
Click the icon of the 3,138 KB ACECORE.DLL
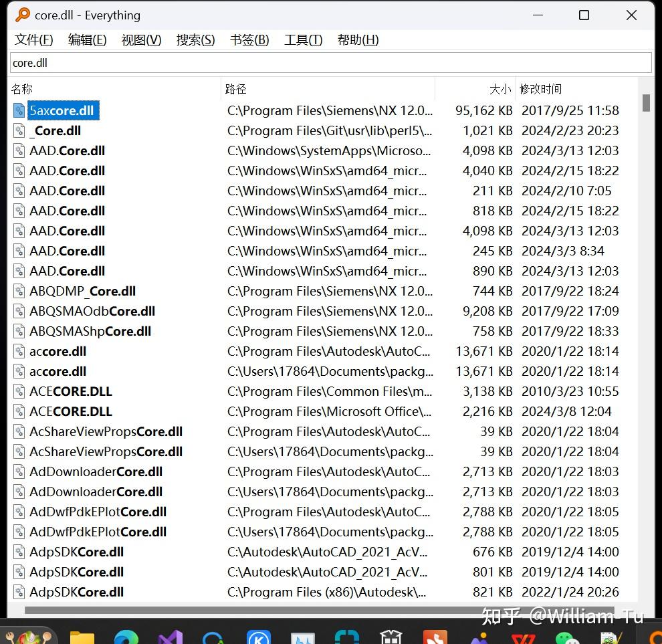coord(19,391)
